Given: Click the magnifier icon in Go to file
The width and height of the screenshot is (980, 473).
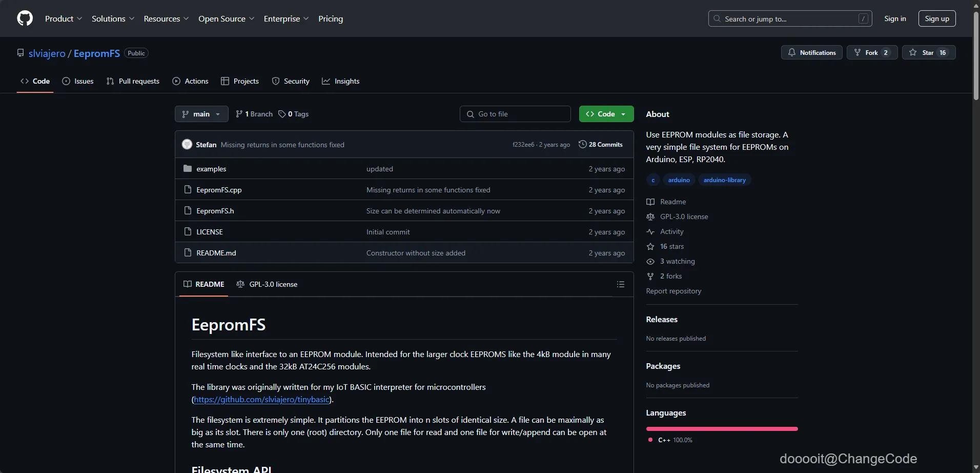Looking at the screenshot, I should pyautogui.click(x=471, y=114).
